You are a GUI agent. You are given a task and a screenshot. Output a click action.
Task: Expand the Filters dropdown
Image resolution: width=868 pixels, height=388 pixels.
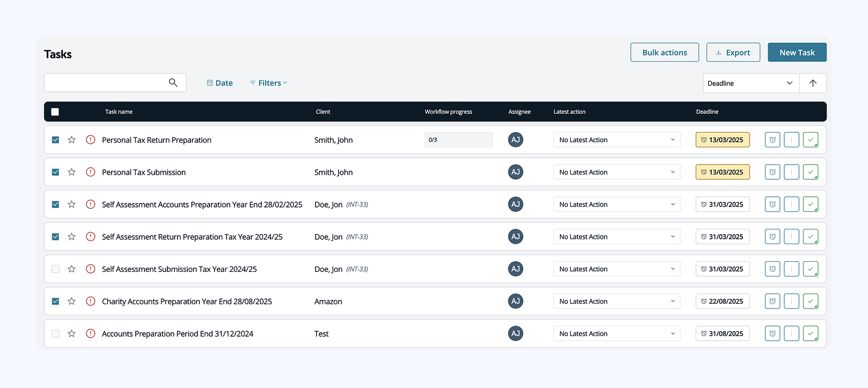click(268, 83)
